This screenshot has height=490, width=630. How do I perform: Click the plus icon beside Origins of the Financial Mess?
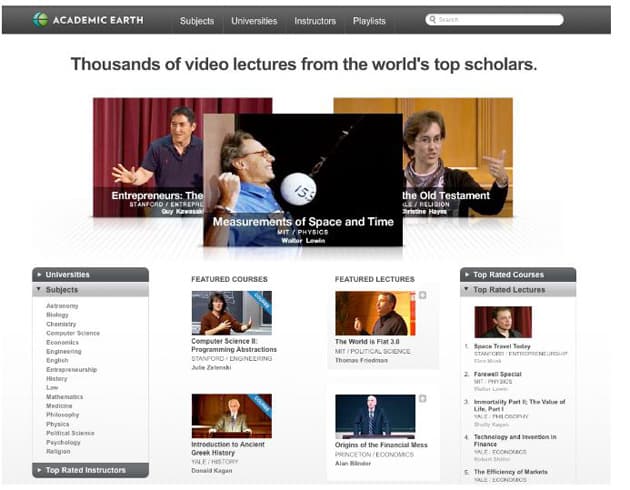click(x=423, y=399)
